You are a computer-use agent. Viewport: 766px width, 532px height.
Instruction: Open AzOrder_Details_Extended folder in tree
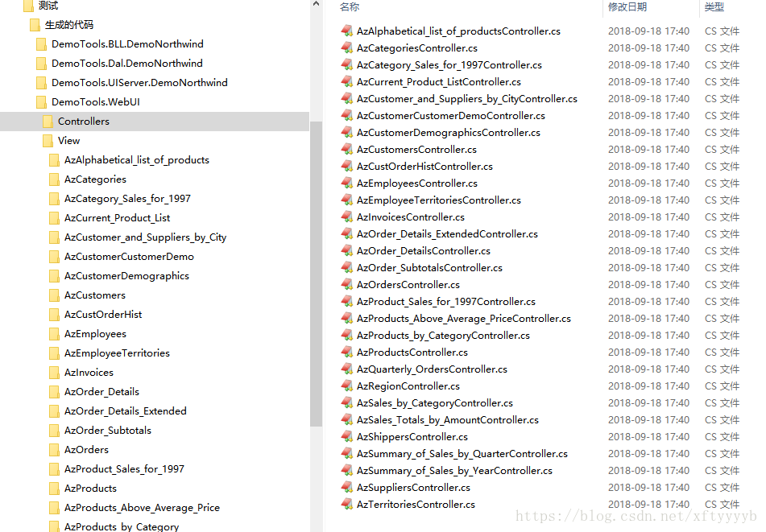pos(126,411)
